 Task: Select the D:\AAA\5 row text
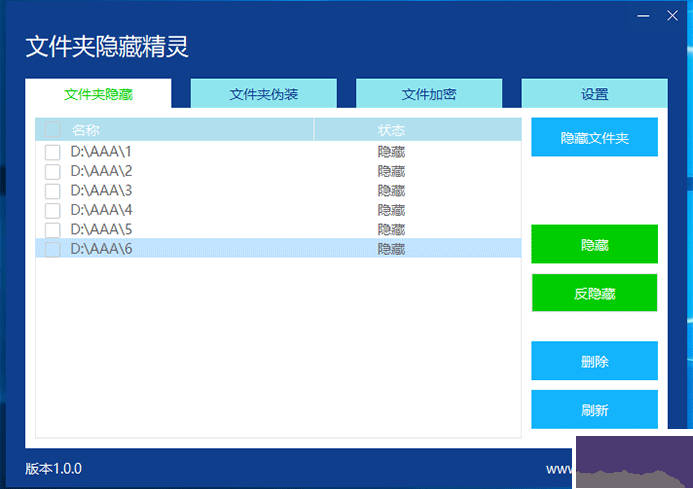[x=101, y=229]
